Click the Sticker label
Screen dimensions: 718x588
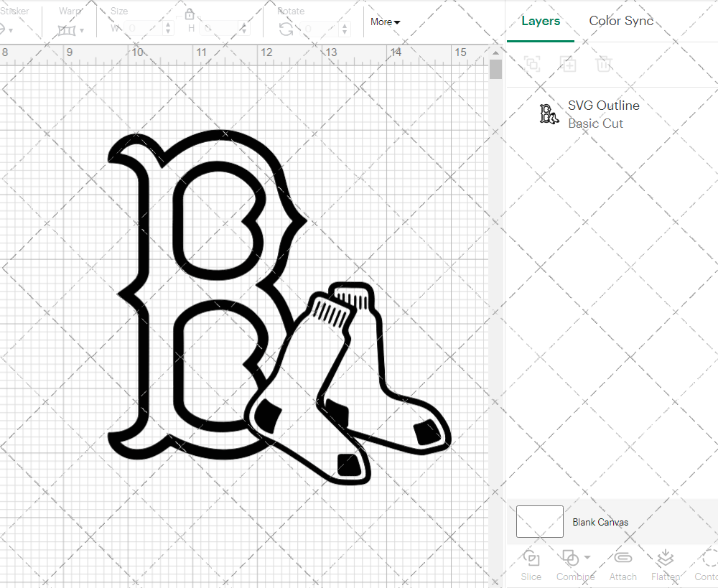pos(16,11)
